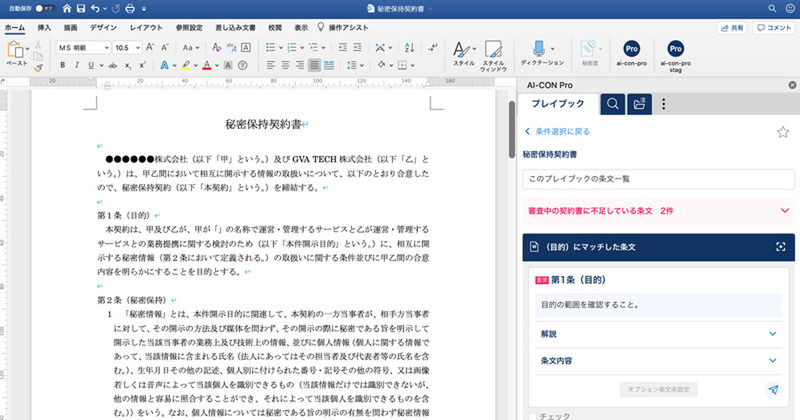Launch the ai-con-pro stag add-in icon
Image resolution: width=800 pixels, height=420 pixels.
(x=675, y=49)
